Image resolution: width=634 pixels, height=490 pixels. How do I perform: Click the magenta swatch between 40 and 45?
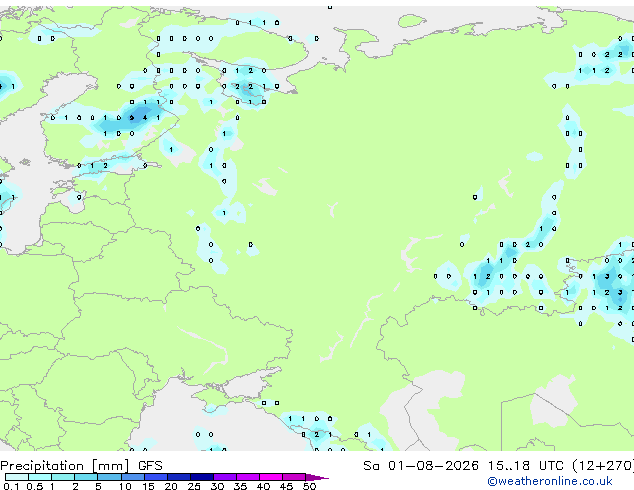click(271, 477)
